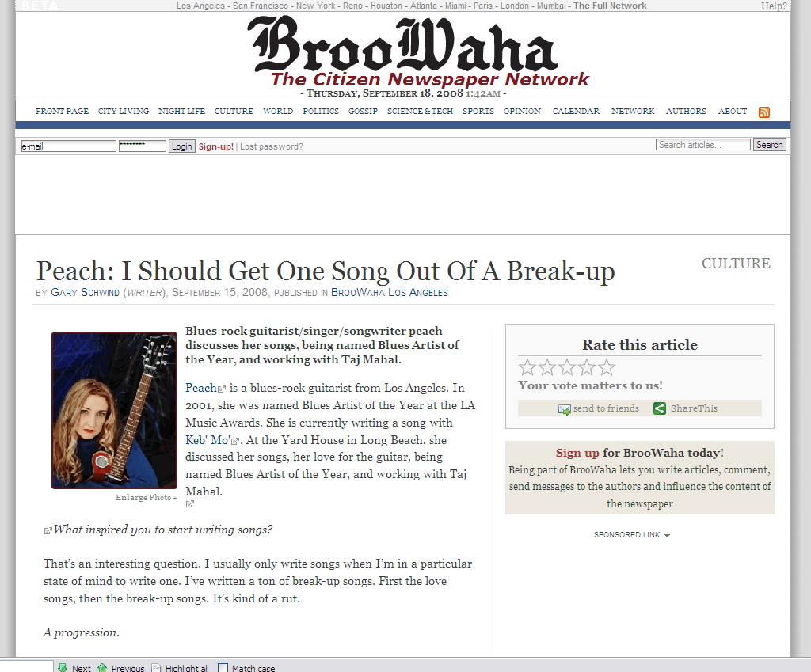Open the Night Life section
The width and height of the screenshot is (811, 672).
181,111
